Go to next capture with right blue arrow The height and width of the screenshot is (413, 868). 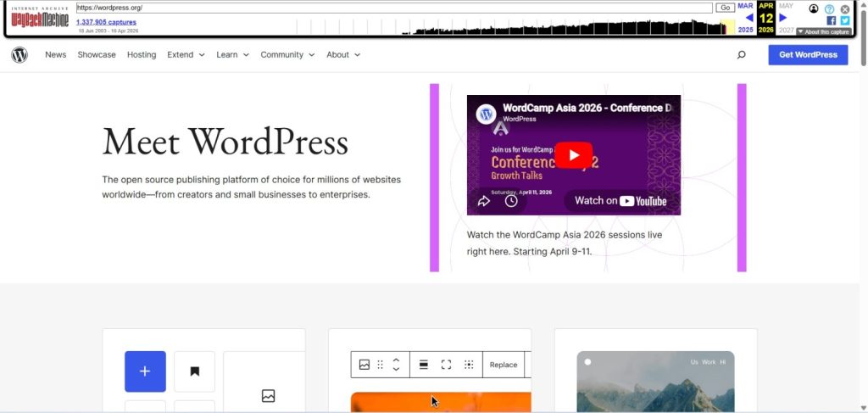click(x=782, y=18)
